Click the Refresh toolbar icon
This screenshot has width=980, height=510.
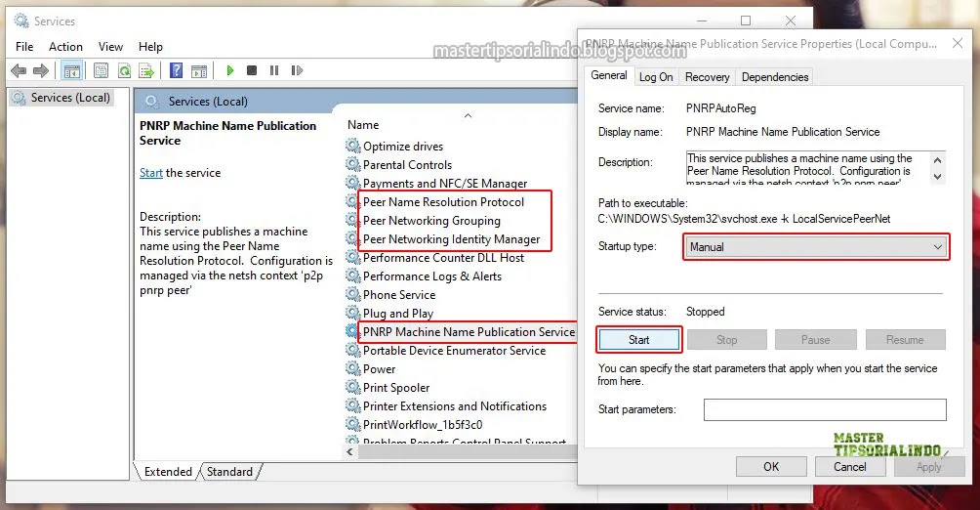click(124, 70)
